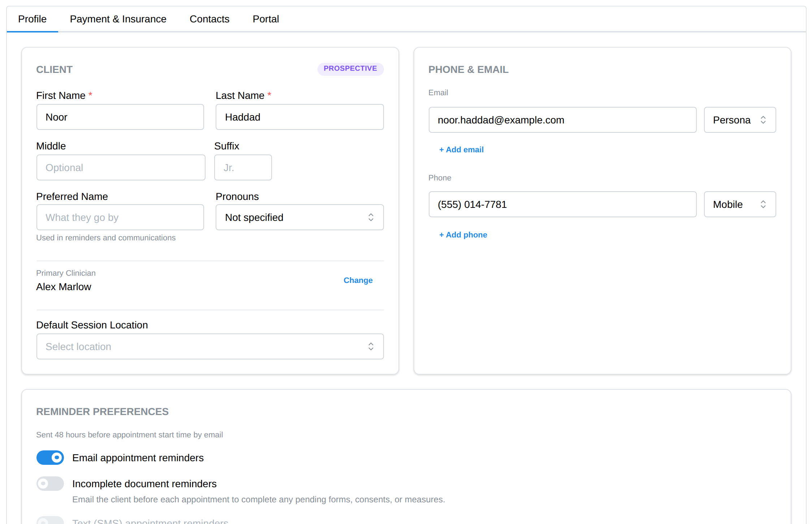Click the PROSPECTIVE status badge

[350, 69]
